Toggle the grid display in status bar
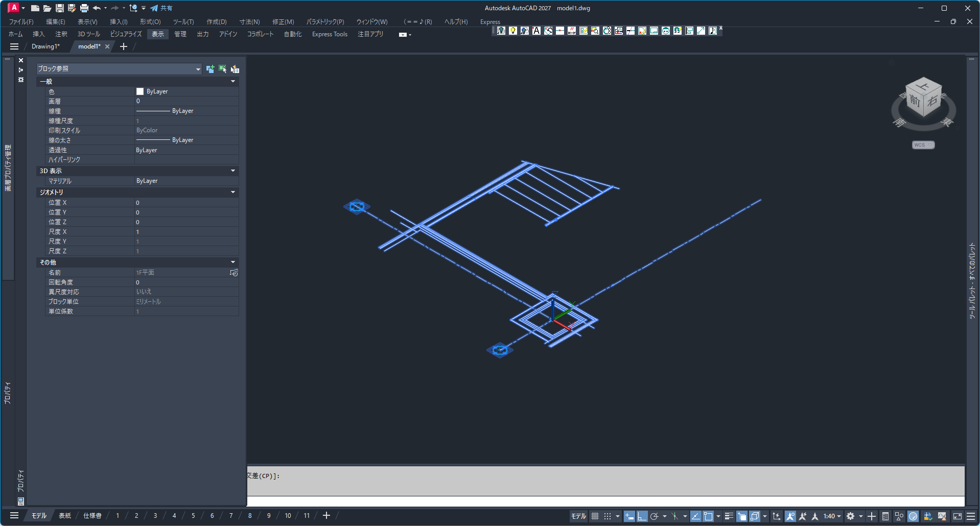Screen dimensions: 980x526 point(595,516)
